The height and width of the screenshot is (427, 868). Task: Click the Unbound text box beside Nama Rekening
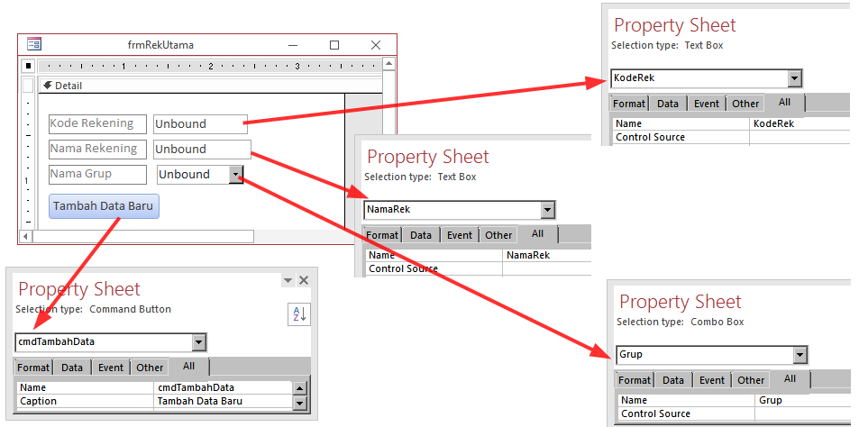[202, 150]
